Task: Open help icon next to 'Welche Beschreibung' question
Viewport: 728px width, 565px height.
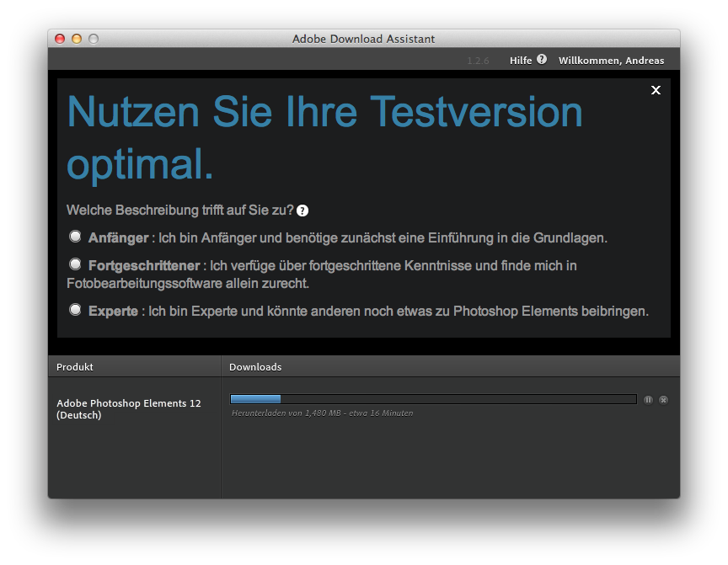Action: pos(302,211)
